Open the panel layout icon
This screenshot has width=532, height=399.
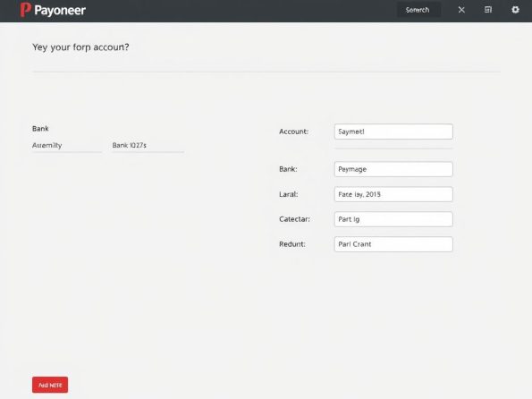(488, 10)
